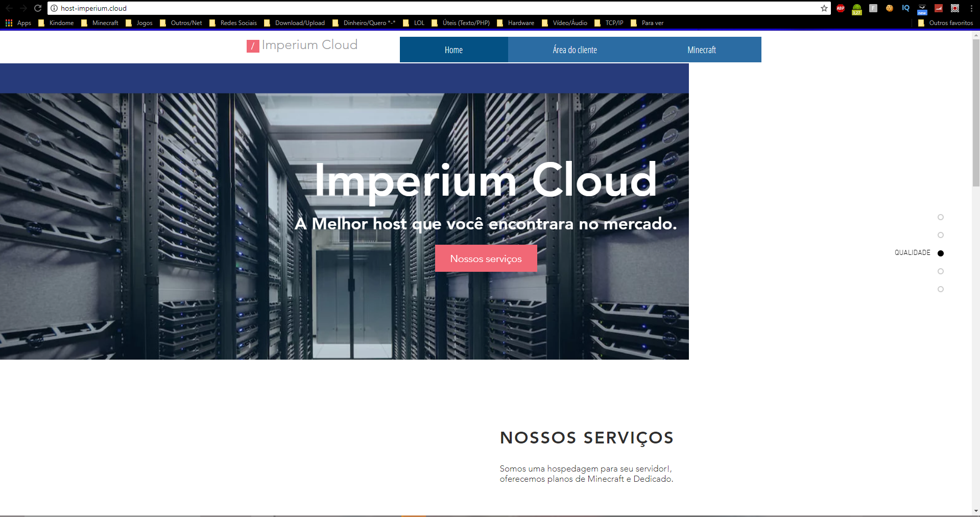Select the Home navigation tab
This screenshot has height=517, width=980.
(453, 50)
